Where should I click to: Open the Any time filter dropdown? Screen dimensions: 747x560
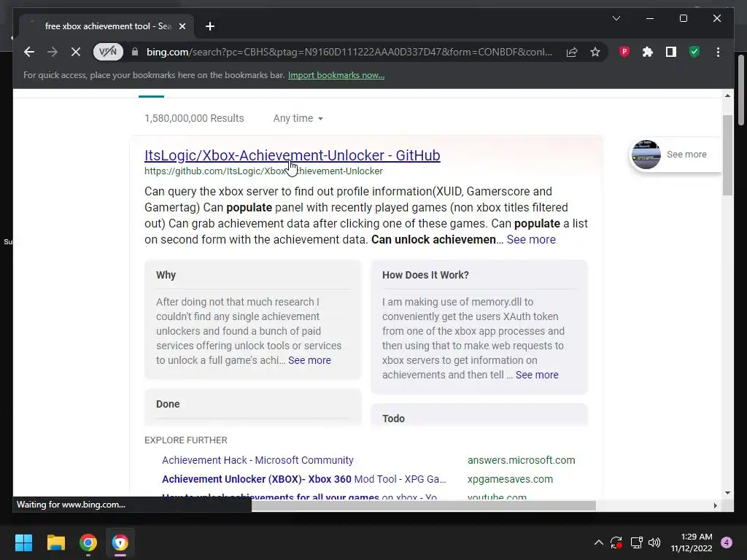point(298,118)
